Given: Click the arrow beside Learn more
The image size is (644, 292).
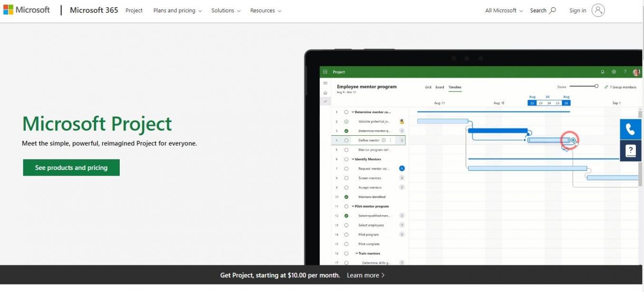Looking at the screenshot, I should [383, 275].
